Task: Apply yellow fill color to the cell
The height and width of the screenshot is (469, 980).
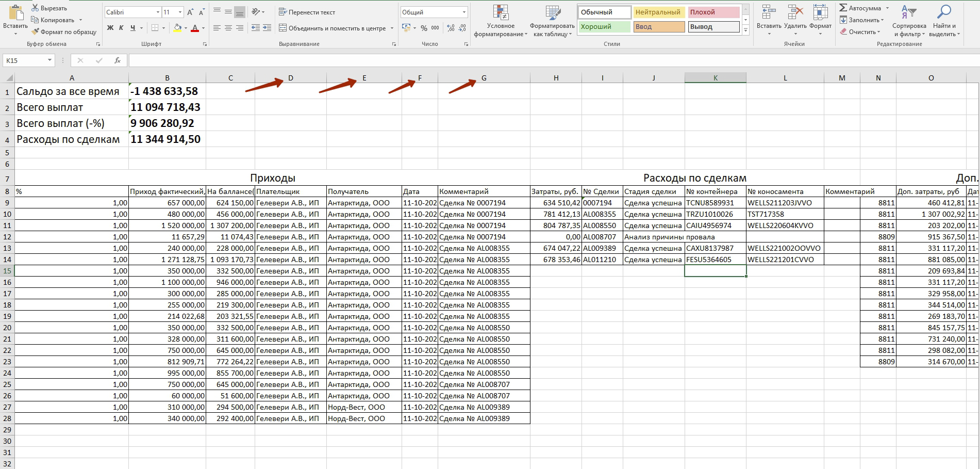Action: pos(177,28)
